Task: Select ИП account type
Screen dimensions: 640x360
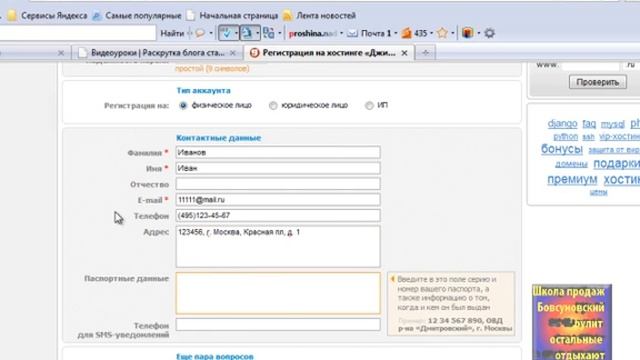Action: point(369,106)
